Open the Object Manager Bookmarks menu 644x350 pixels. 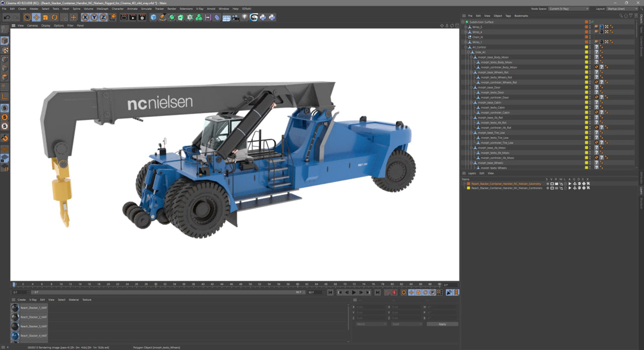click(521, 16)
